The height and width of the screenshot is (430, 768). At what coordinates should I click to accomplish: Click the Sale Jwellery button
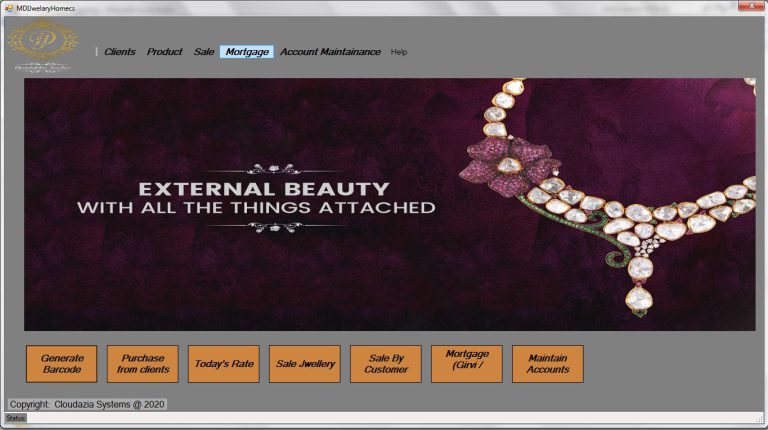[305, 364]
